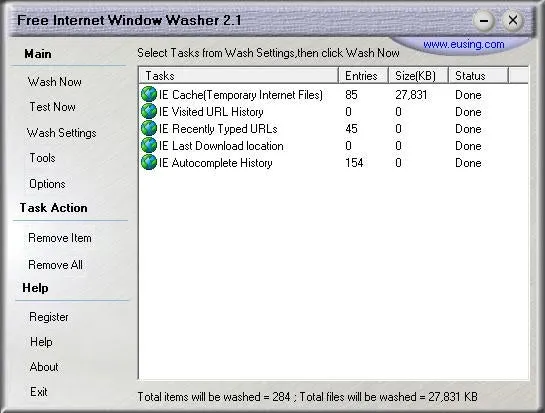
Task: Click the bold Help section heading
Action: [x=35, y=288]
